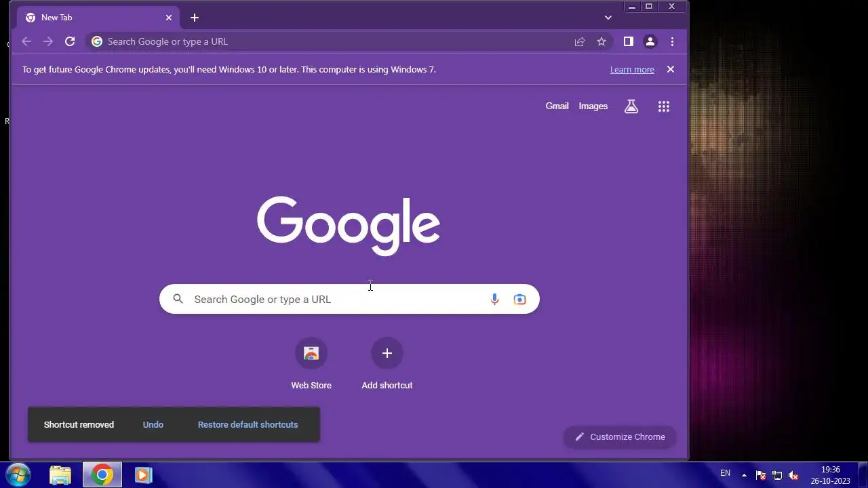Viewport: 868px width, 488px height.
Task: Expand the tab search chevron
Action: (x=608, y=18)
